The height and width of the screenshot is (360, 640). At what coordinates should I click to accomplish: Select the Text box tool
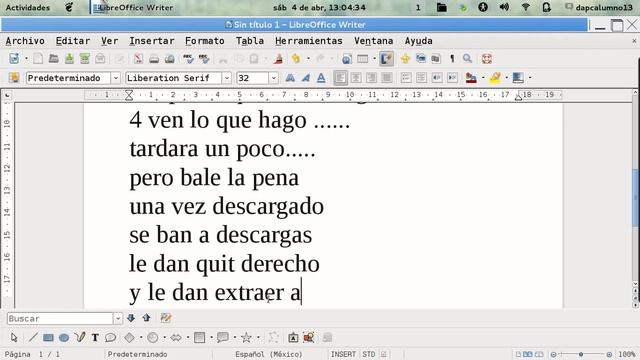pos(95,338)
